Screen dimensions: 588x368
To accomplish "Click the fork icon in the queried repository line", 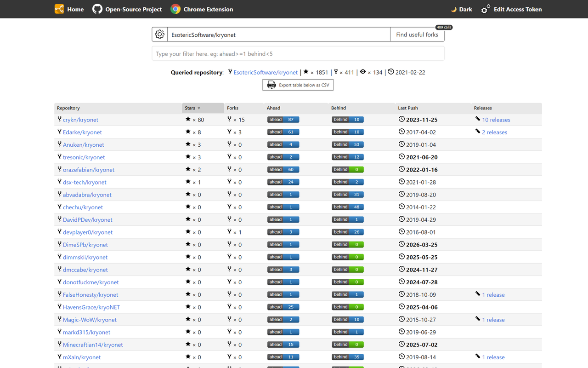I will (230, 72).
